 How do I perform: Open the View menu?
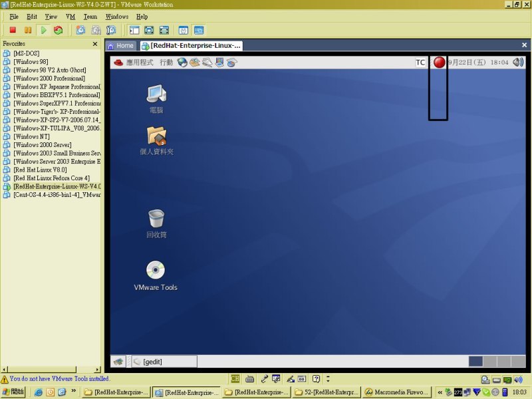(51, 17)
